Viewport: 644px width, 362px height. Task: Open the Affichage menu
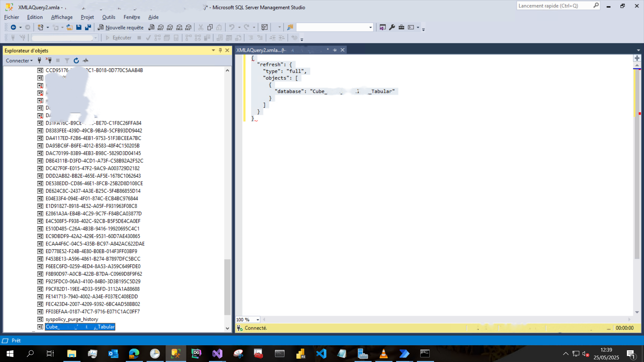[x=62, y=17]
